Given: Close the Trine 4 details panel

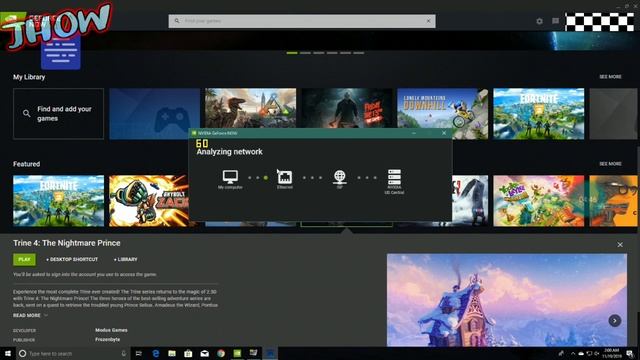Looking at the screenshot, I should click(x=620, y=244).
